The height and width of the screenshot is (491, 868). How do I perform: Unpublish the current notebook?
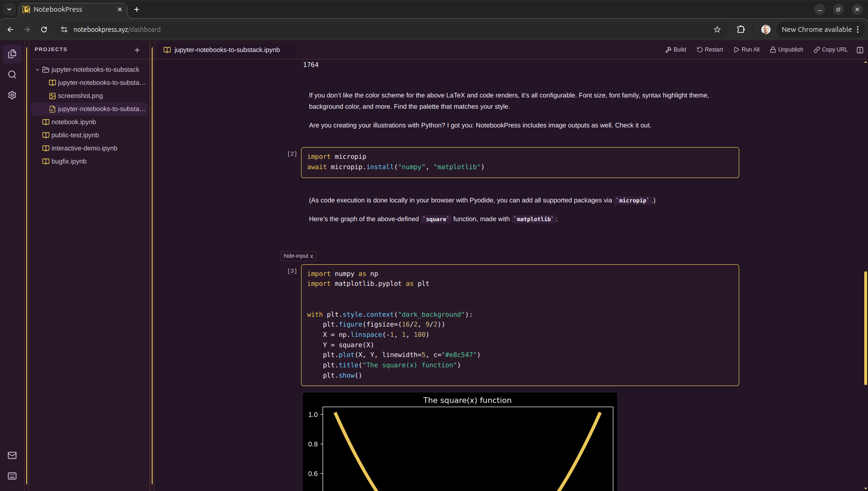[x=787, y=50]
